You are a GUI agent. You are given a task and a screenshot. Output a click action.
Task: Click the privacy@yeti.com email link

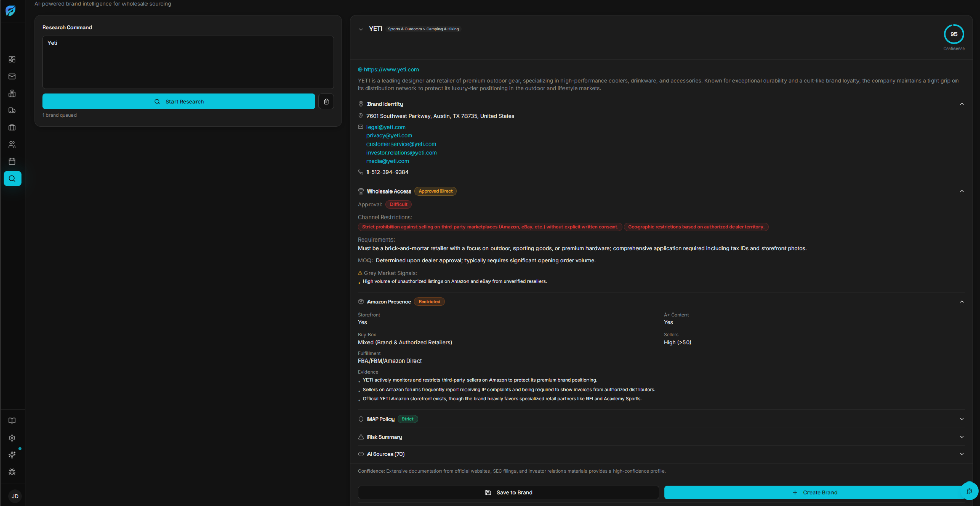point(389,136)
